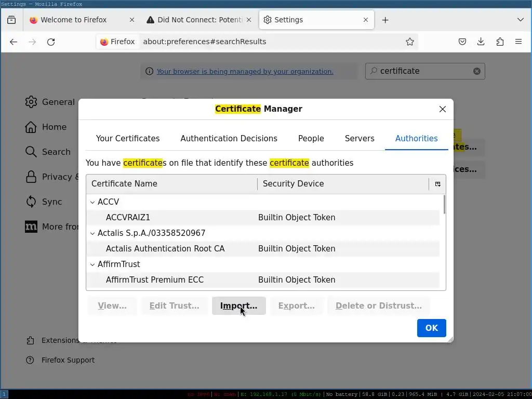Switch to the Welcome to Firefox tab
Screen dimensions: 532x399
[x=81, y=20]
